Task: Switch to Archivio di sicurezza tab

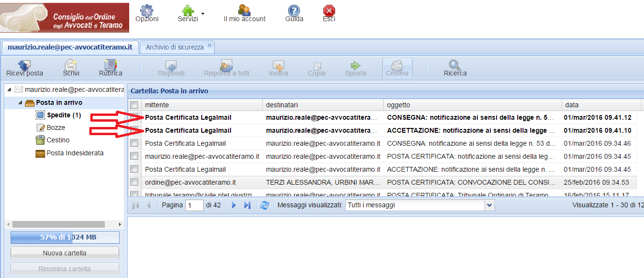Action: (x=175, y=47)
